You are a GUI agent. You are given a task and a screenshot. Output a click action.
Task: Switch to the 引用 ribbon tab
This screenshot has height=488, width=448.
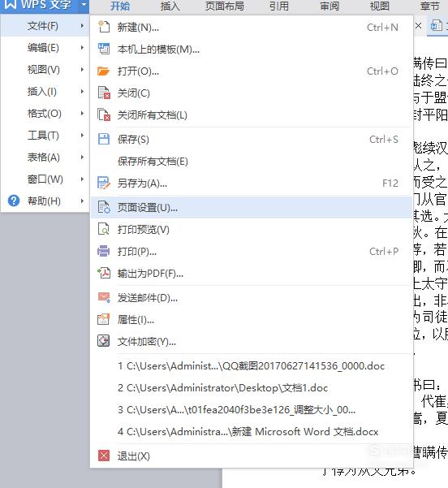[279, 6]
